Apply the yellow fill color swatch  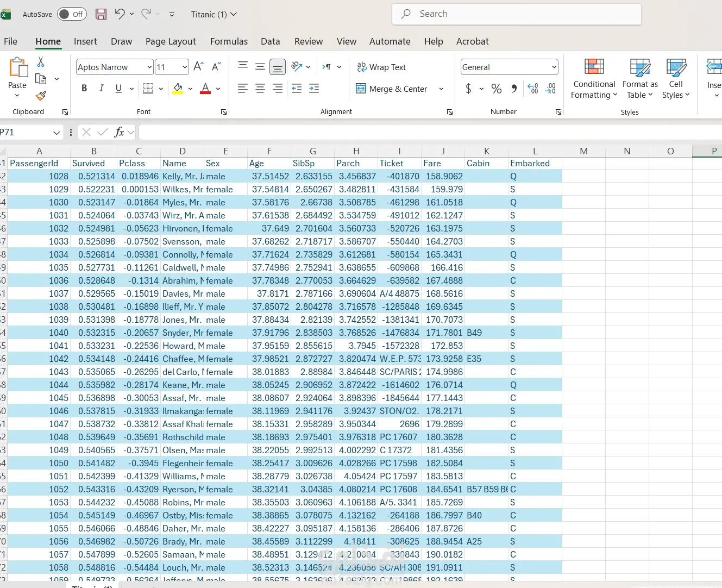pos(178,89)
